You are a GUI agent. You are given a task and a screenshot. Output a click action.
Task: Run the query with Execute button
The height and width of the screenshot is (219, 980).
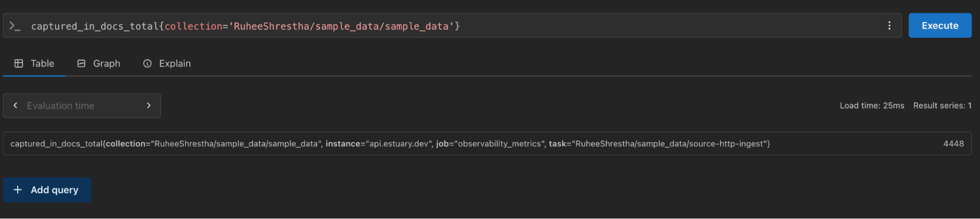(939, 25)
